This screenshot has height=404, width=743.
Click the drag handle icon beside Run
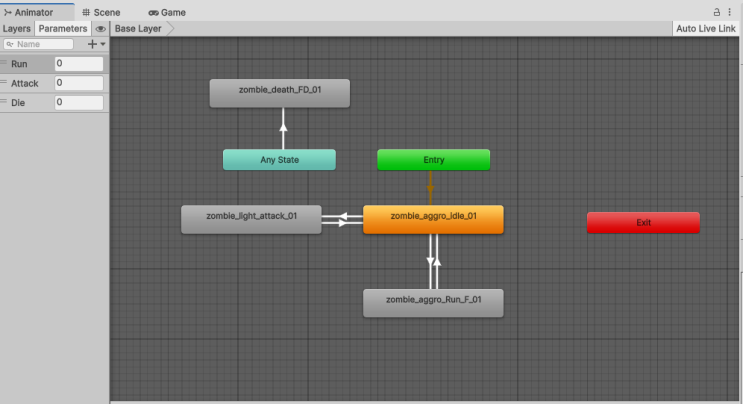[4, 63]
